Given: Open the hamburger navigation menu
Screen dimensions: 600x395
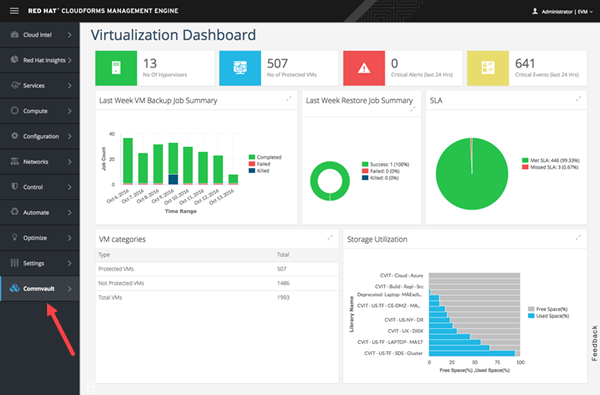Looking at the screenshot, I should coord(14,11).
